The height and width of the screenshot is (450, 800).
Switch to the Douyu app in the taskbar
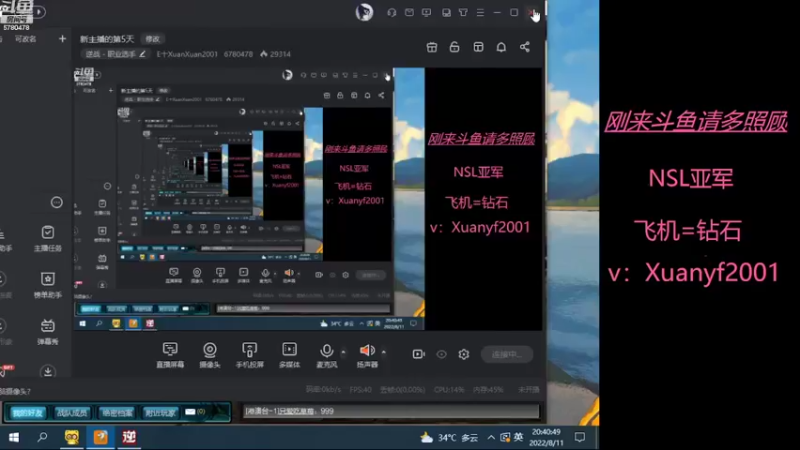pos(71,437)
